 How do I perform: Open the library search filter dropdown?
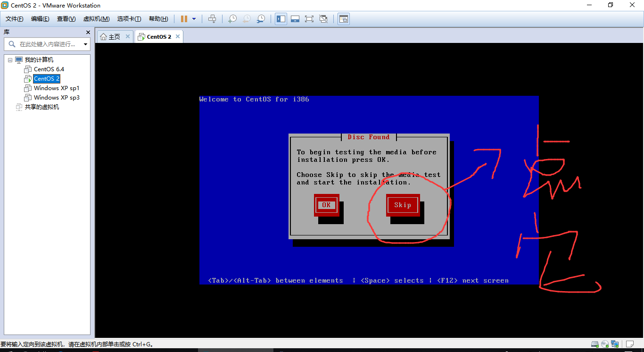click(x=85, y=44)
